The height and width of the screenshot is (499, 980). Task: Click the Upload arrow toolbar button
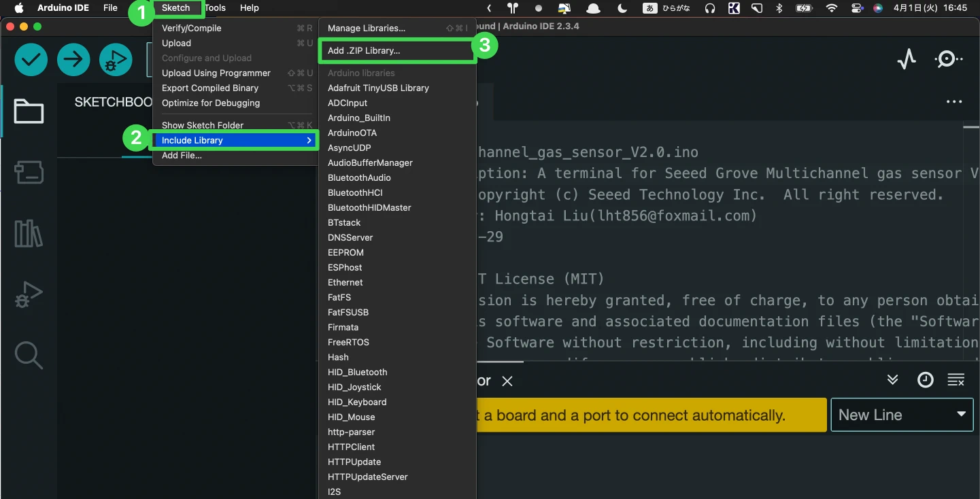[x=73, y=60]
